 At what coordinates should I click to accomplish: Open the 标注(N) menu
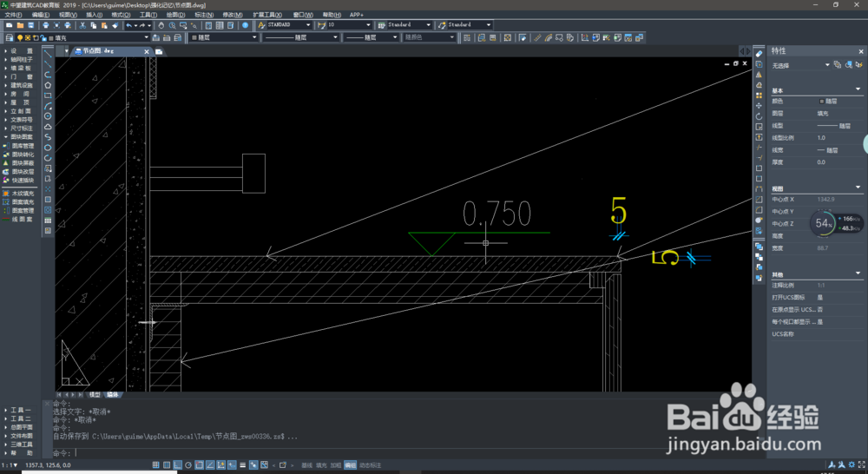(204, 15)
